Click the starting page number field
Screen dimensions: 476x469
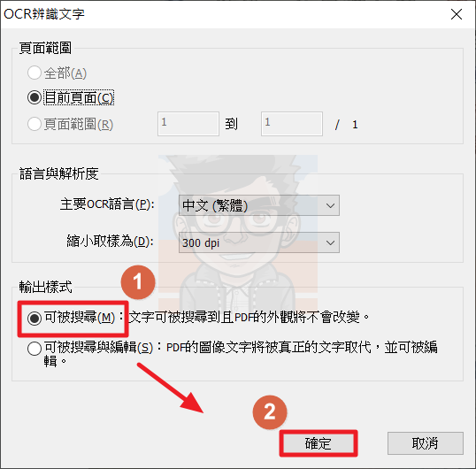pyautogui.click(x=188, y=124)
